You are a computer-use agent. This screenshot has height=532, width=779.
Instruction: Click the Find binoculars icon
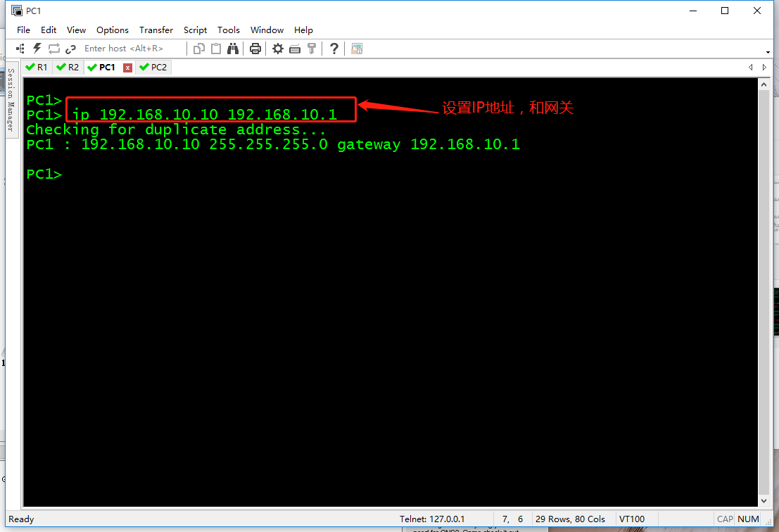232,49
